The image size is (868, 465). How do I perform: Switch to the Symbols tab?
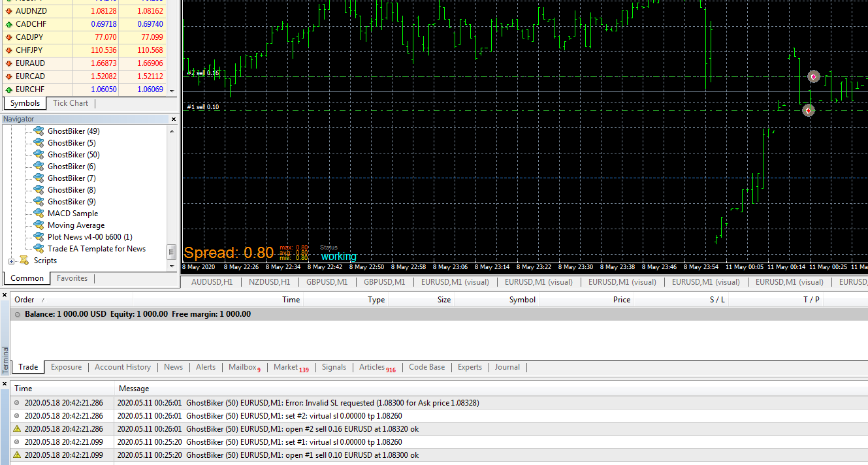click(25, 103)
